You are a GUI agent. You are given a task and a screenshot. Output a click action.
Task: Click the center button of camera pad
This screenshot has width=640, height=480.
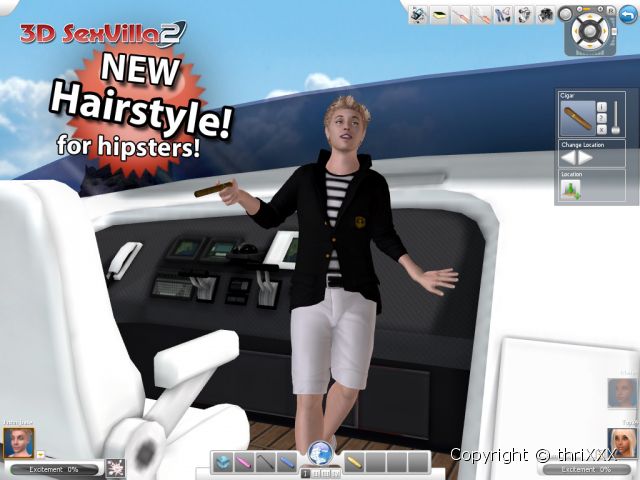(590, 31)
